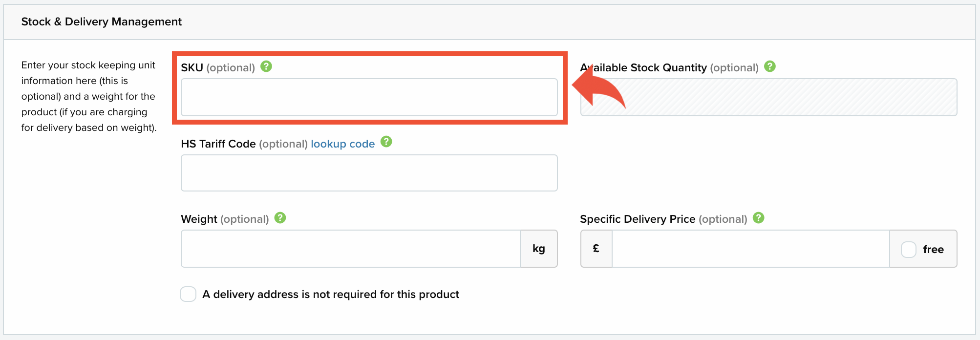Open the lookup code link

click(x=343, y=144)
